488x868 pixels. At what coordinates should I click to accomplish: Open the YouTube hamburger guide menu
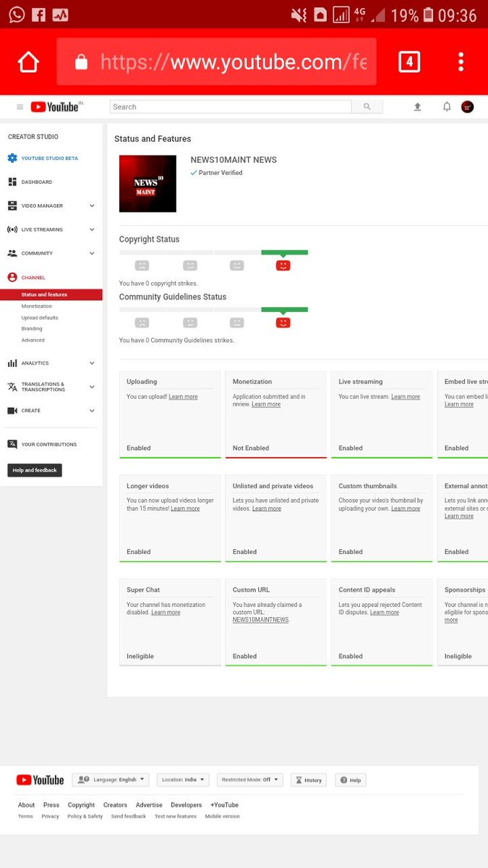20,107
